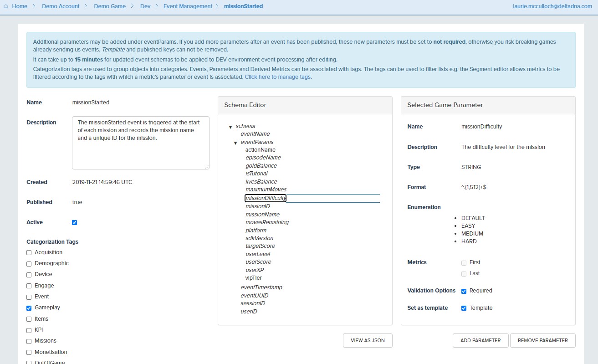The width and height of the screenshot is (598, 364).
Task: Click here to manage tags link
Action: (278, 77)
